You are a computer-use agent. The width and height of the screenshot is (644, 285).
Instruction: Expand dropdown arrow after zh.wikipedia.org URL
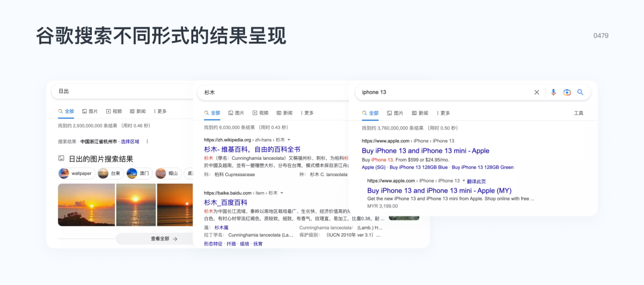[x=289, y=140]
